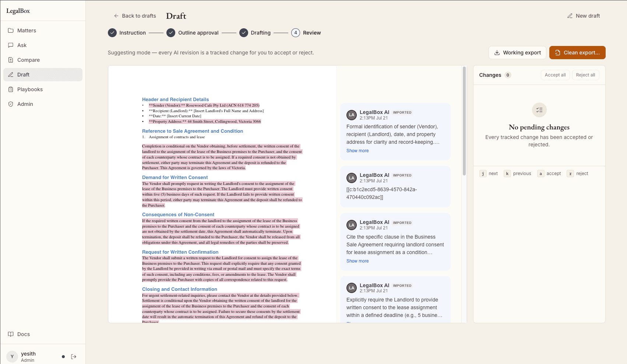627x364 pixels.
Task: Click the Property Address bullet line
Action: tap(205, 121)
